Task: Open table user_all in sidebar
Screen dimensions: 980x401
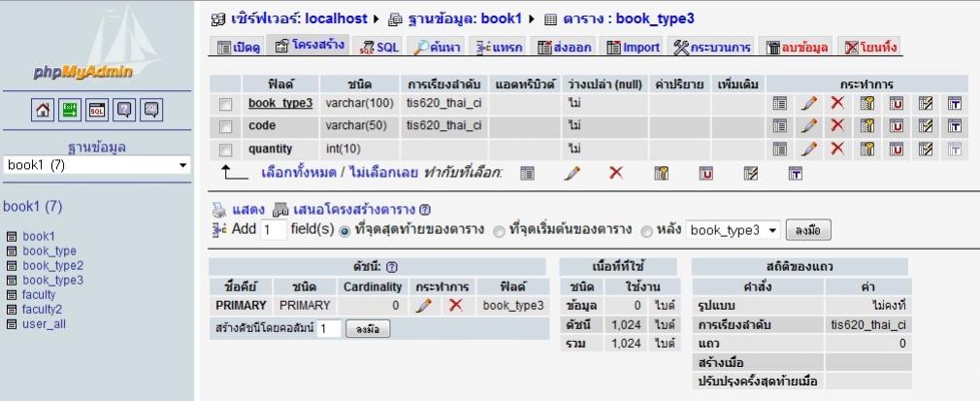Action: [44, 324]
